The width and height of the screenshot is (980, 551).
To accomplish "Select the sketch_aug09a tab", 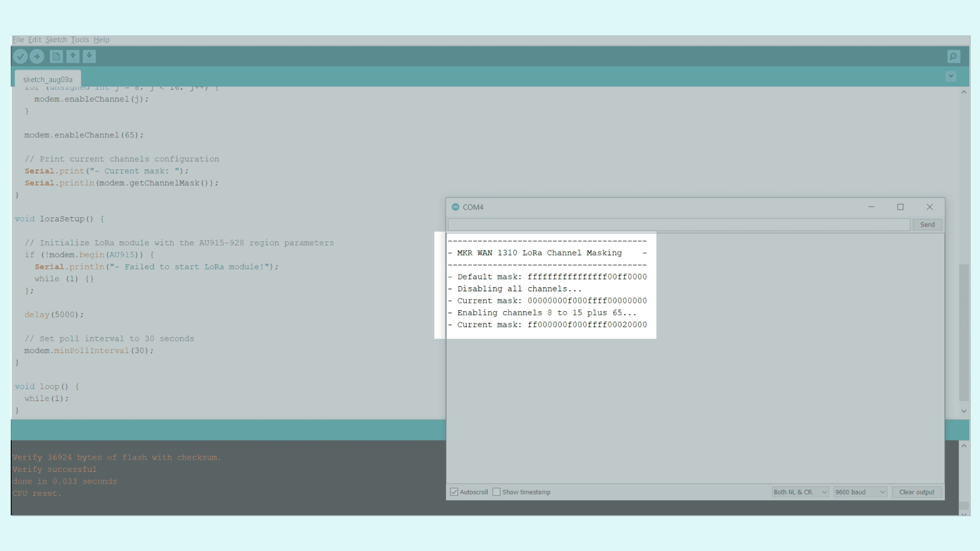I will coord(48,80).
